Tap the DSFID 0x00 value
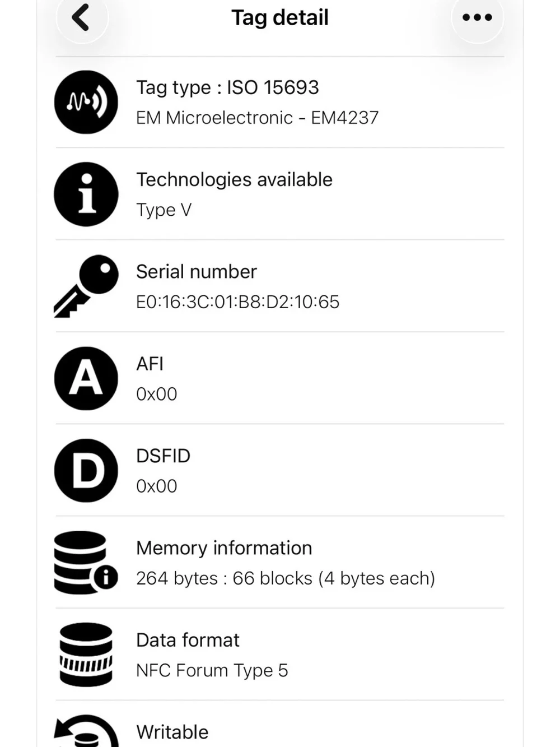Viewport: 560px width, 747px height. (x=157, y=486)
